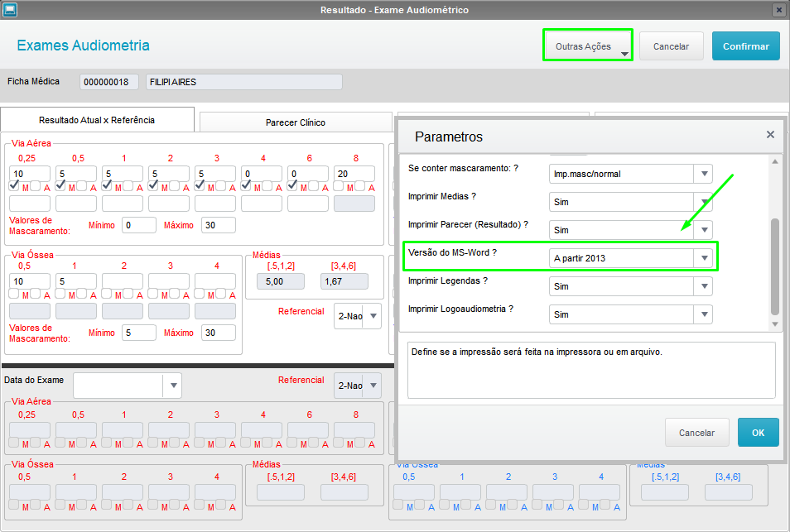The height and width of the screenshot is (532, 790).
Task: Click the Via Aérea Máximo input field
Action: pos(218,225)
